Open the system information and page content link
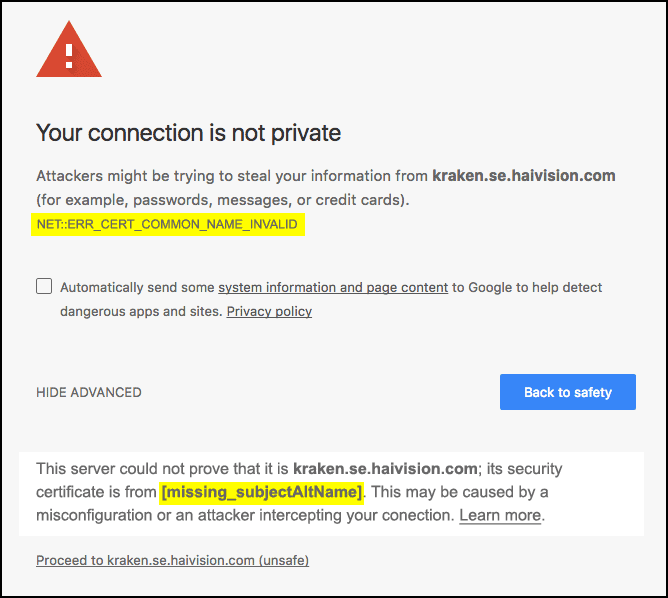 (333, 287)
